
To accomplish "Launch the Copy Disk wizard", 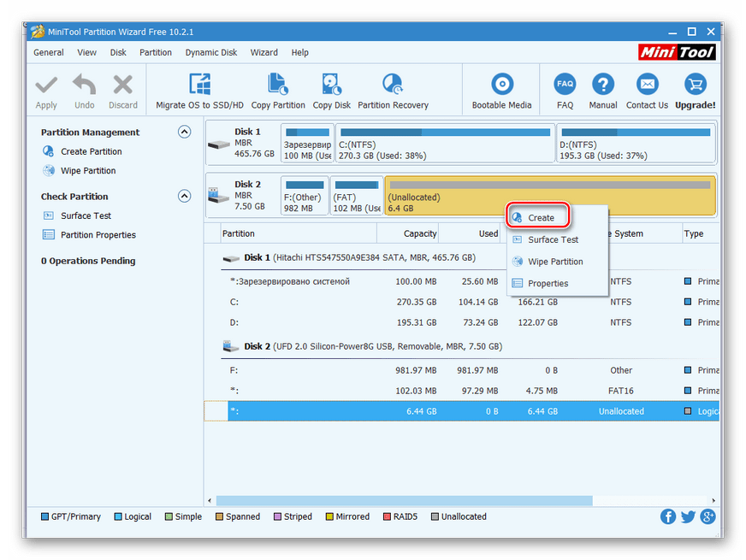I will (331, 85).
